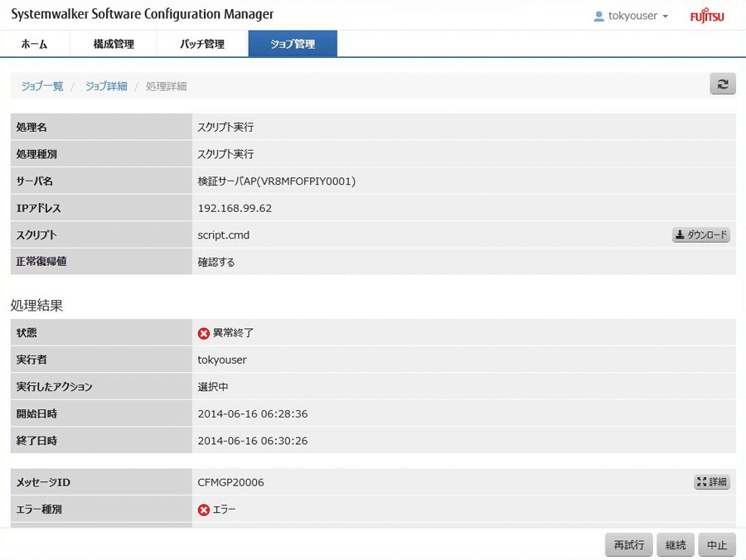Select the ジョブ管理 tab

click(293, 44)
